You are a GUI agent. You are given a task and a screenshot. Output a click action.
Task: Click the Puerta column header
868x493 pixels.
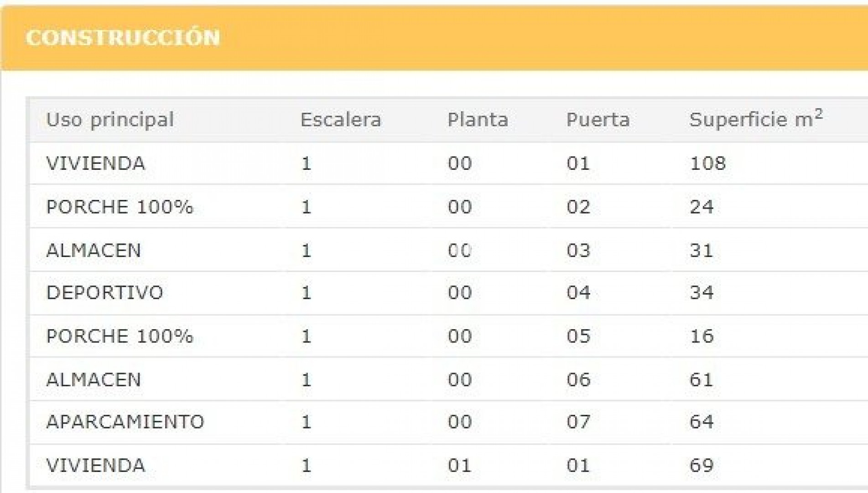[x=598, y=120]
